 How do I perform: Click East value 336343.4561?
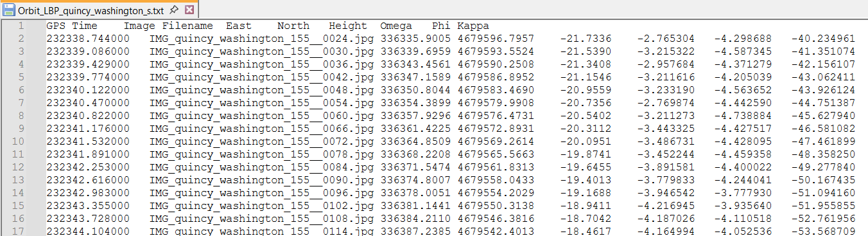(415, 64)
